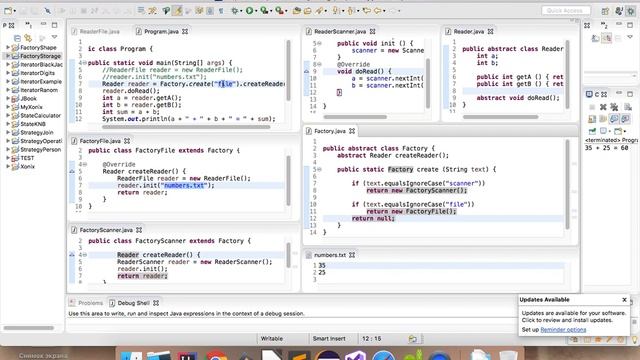Open Run button dropdown arrow
Screen dimensions: 640x360
(x=256, y=11)
